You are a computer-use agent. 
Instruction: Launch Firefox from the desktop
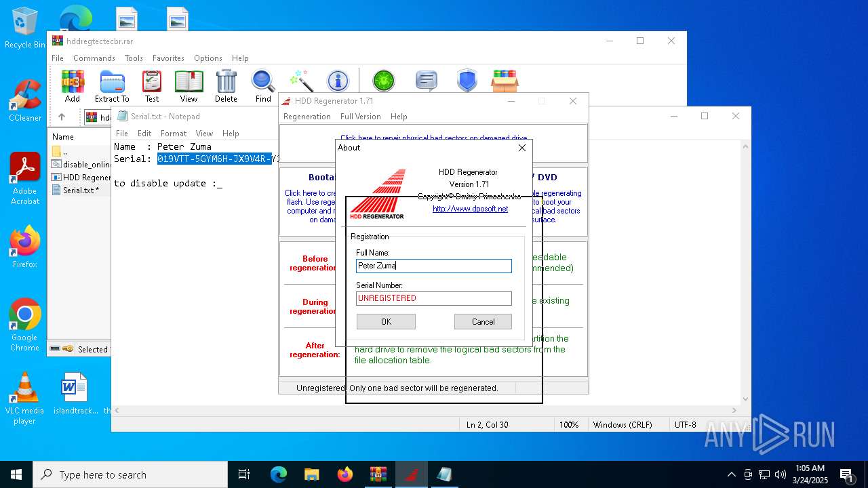(x=24, y=247)
